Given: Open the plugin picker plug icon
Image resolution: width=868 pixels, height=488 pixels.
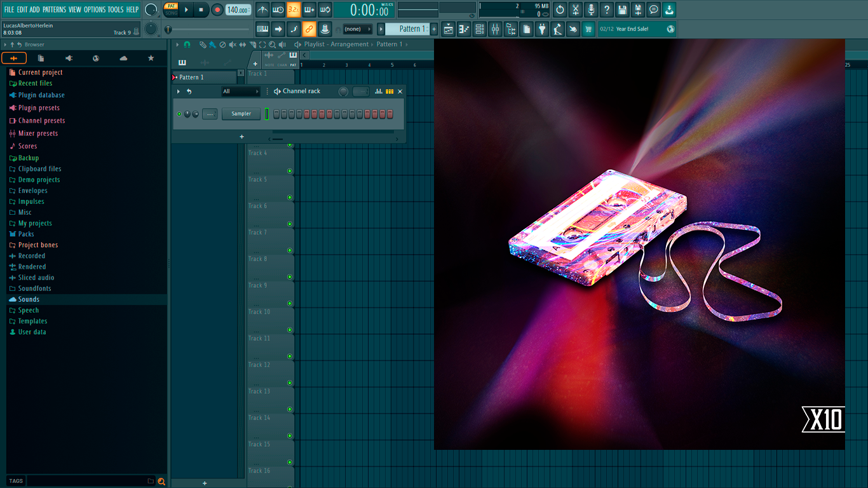Looking at the screenshot, I should (542, 29).
